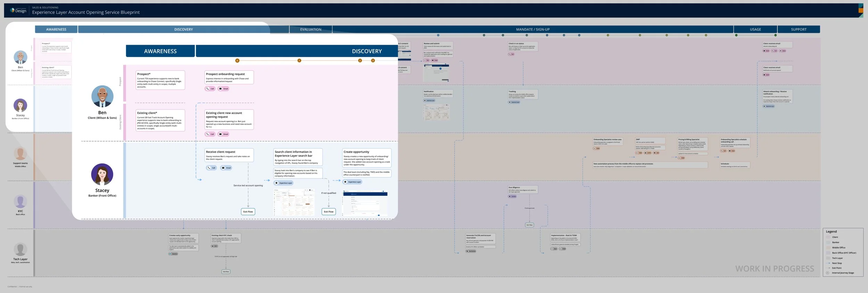This screenshot has height=293, width=868.
Task: Click the large Prospect* card
Action: [x=160, y=80]
